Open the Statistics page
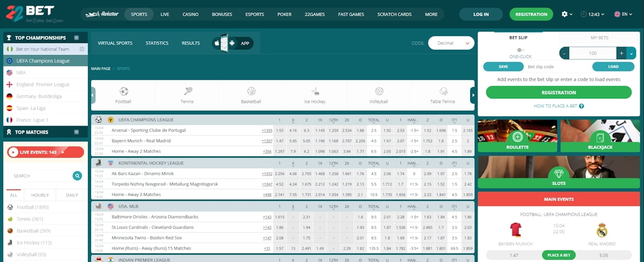 click(157, 43)
